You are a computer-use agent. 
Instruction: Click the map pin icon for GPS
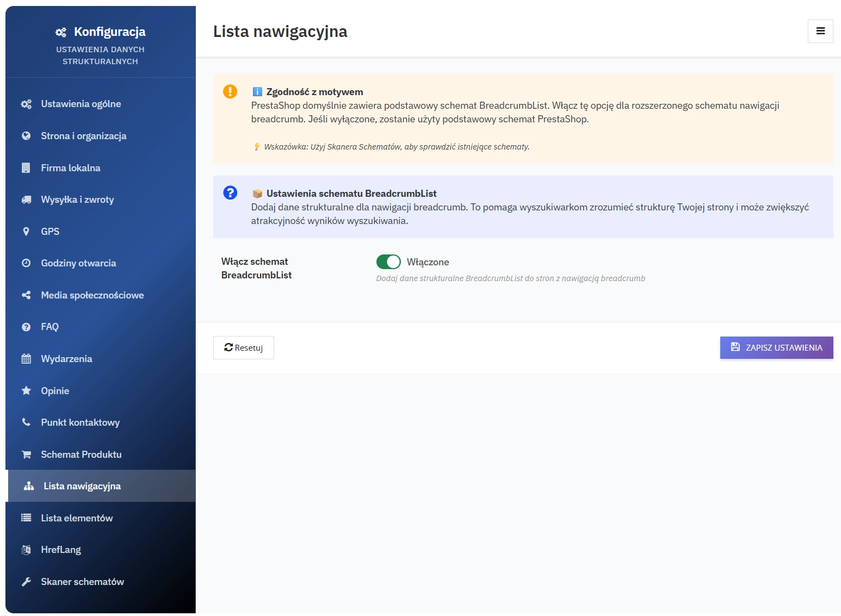pyautogui.click(x=26, y=232)
